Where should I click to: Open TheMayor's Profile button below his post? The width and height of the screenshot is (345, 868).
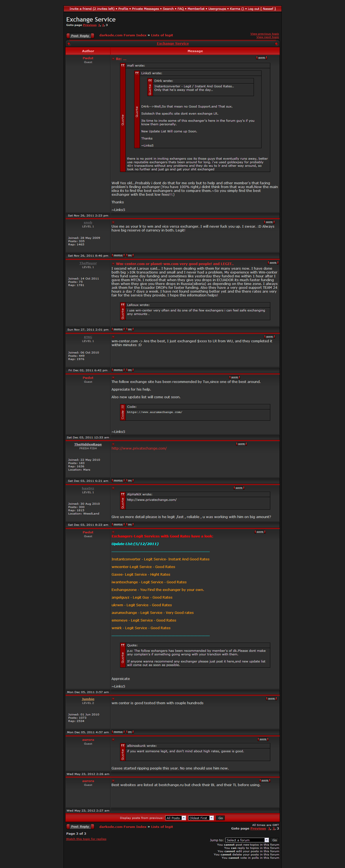[x=118, y=329]
